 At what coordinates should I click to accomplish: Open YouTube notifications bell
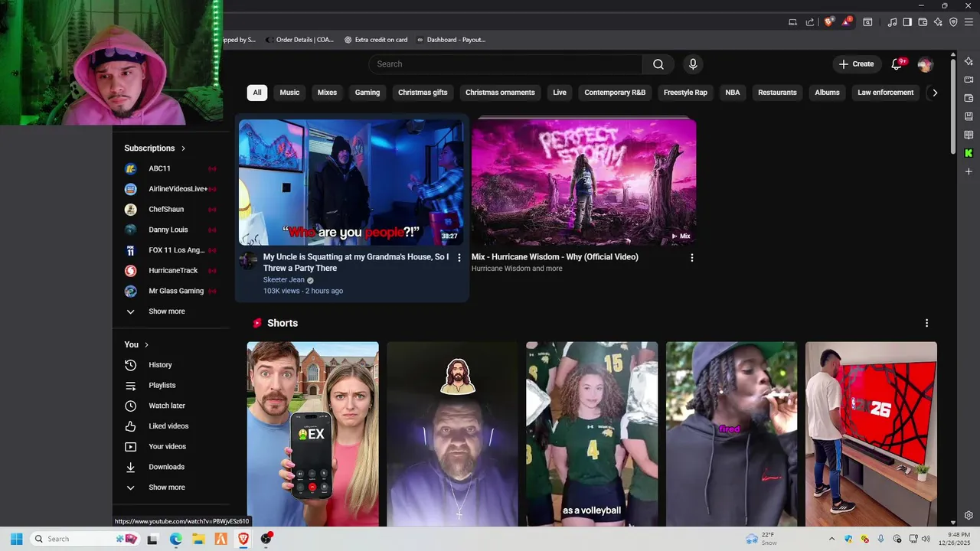897,64
